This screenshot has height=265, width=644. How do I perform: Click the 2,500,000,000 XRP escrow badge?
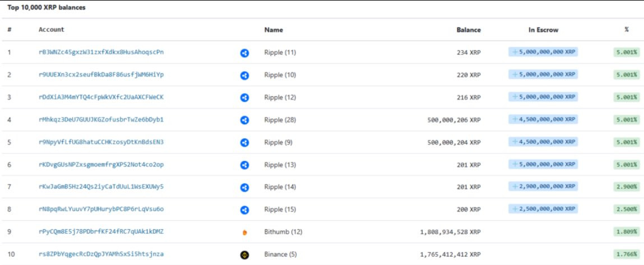[543, 209]
